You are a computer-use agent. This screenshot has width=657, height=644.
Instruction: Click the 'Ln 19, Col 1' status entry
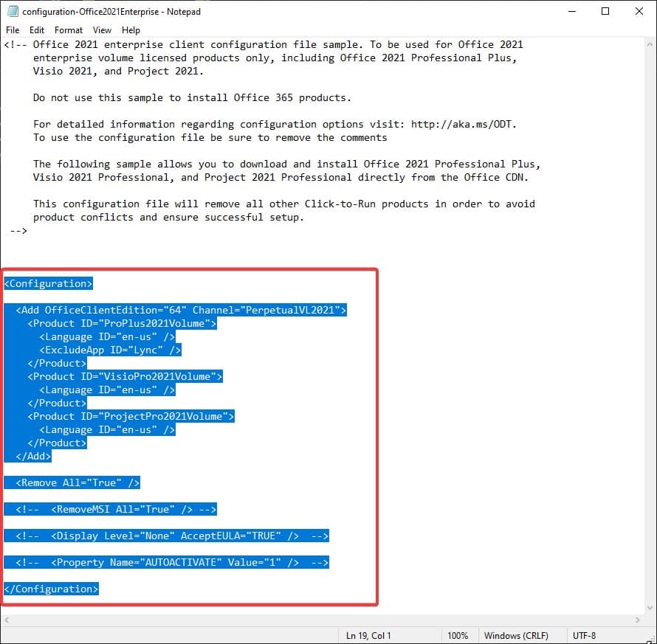pos(368,636)
